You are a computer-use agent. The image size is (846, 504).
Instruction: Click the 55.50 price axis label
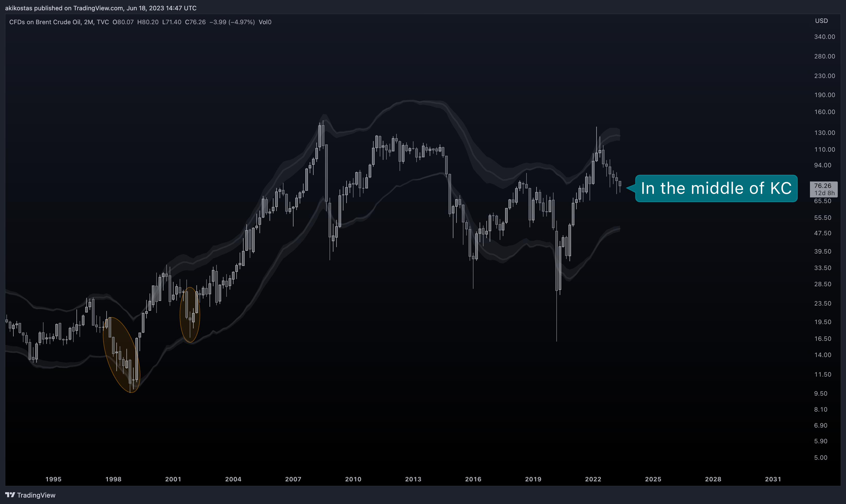click(x=823, y=218)
